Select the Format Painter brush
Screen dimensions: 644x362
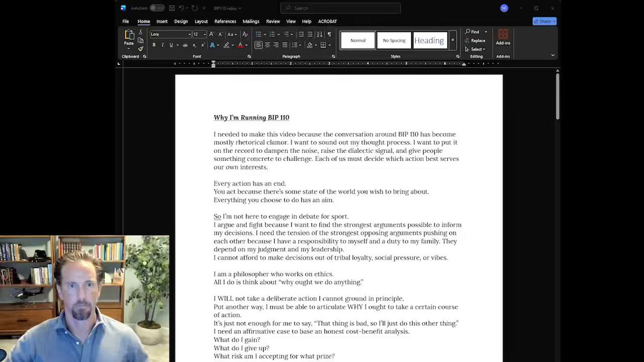pyautogui.click(x=141, y=49)
